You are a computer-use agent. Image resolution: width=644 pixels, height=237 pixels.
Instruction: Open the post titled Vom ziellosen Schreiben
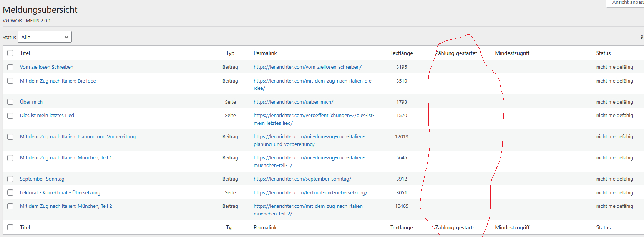(x=46, y=67)
